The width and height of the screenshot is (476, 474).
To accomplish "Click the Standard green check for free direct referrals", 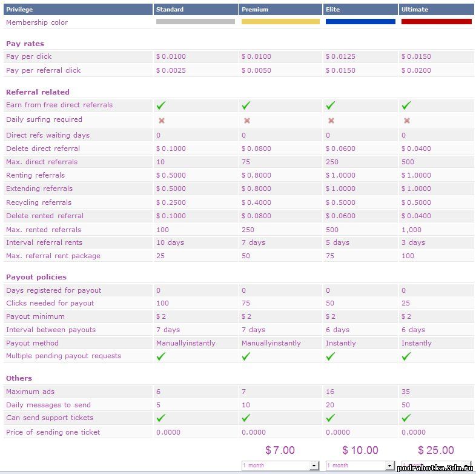I will 161,105.
